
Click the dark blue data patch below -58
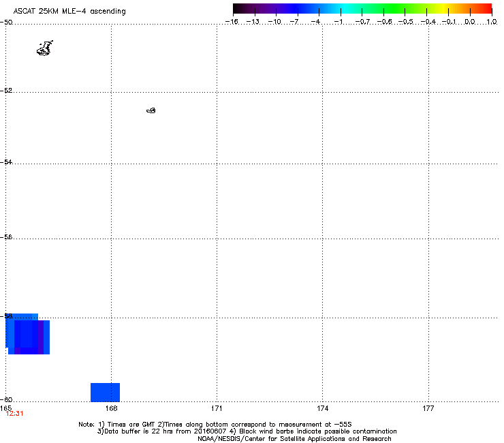tap(28, 334)
